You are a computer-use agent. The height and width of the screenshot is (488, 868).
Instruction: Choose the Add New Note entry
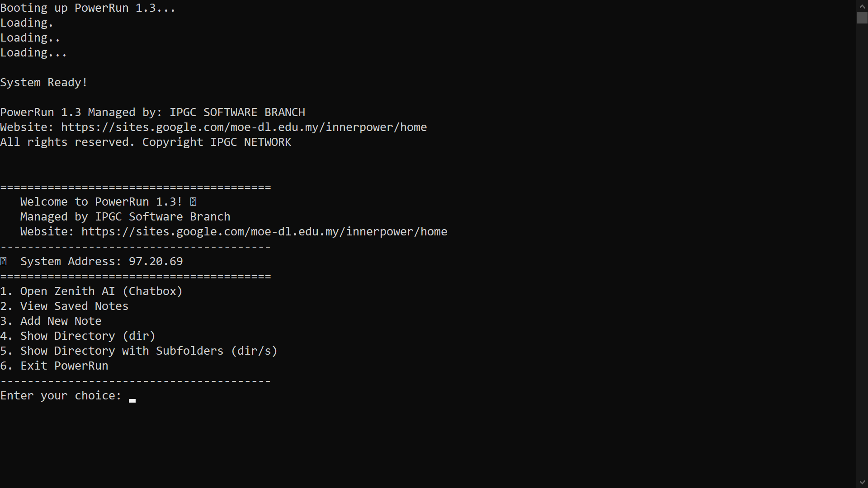[51, 321]
